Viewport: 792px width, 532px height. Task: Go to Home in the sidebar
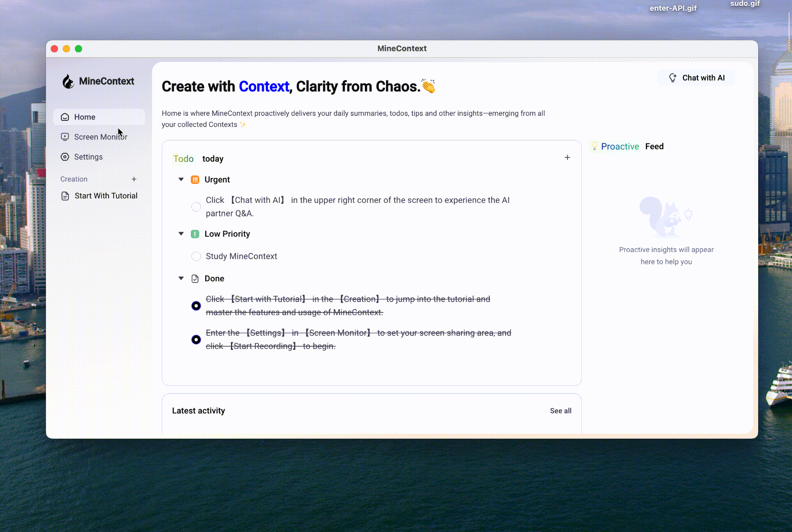pyautogui.click(x=84, y=117)
